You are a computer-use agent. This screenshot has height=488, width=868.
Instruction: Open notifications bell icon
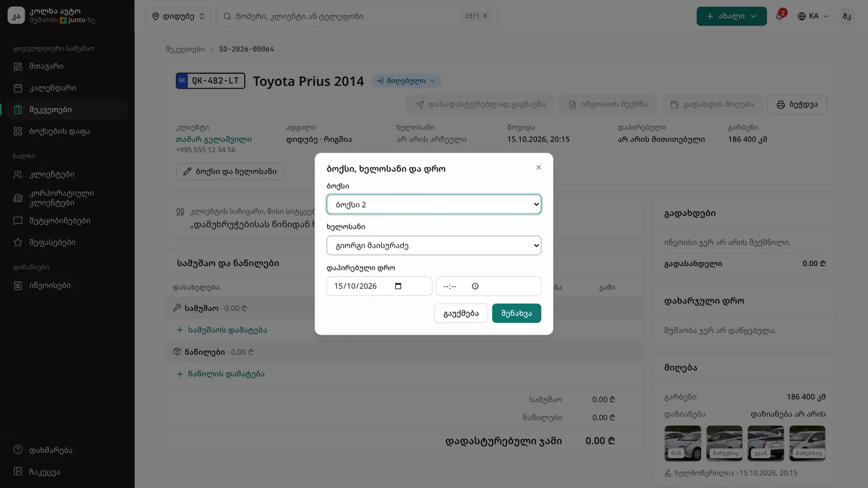tap(780, 16)
